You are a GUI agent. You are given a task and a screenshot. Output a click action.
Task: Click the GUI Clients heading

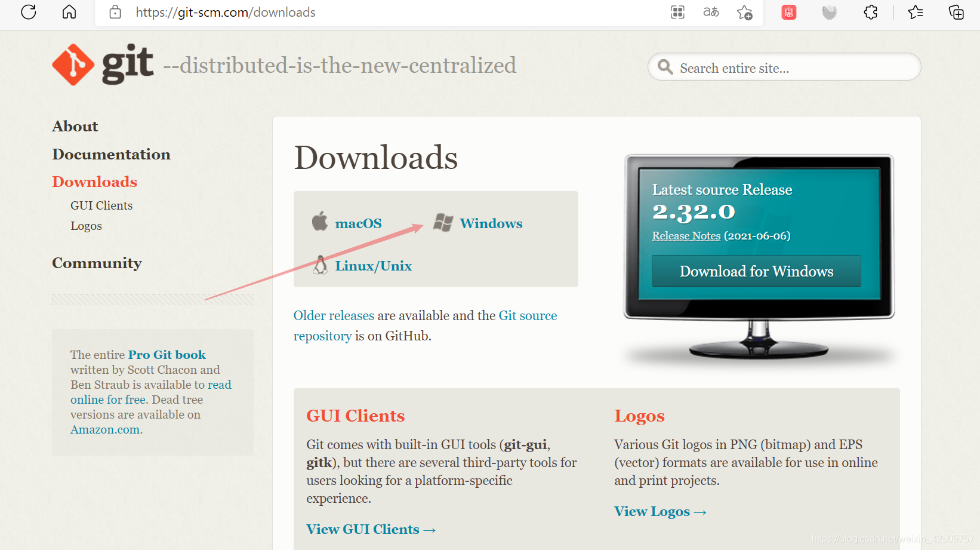click(356, 416)
